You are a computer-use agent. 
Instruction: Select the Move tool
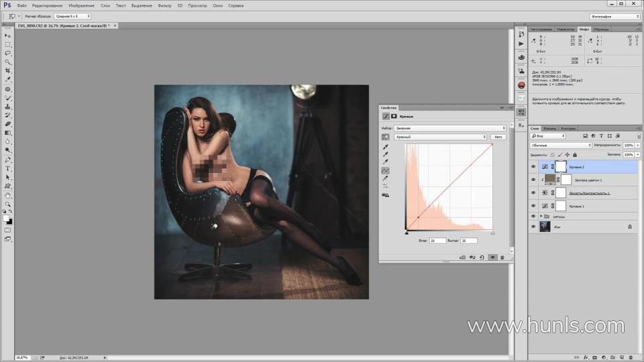tap(8, 36)
